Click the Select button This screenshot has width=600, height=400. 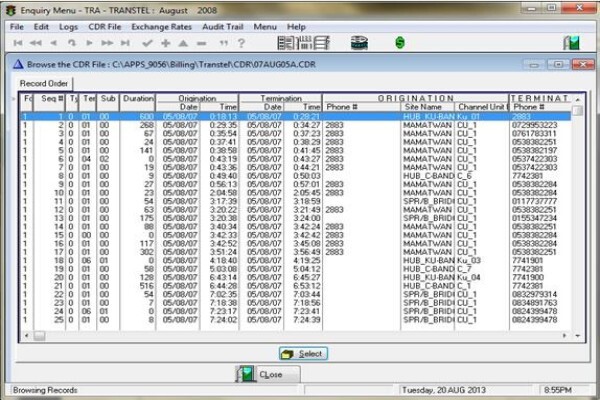coord(303,354)
